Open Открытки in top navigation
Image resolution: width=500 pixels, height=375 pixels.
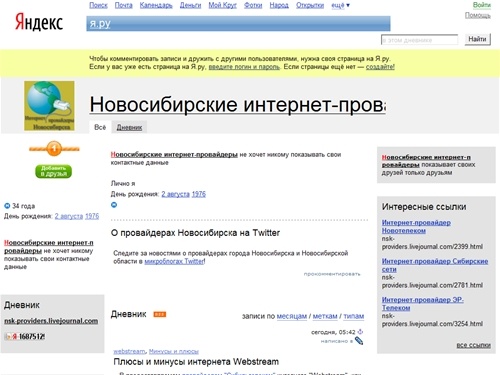click(x=310, y=5)
